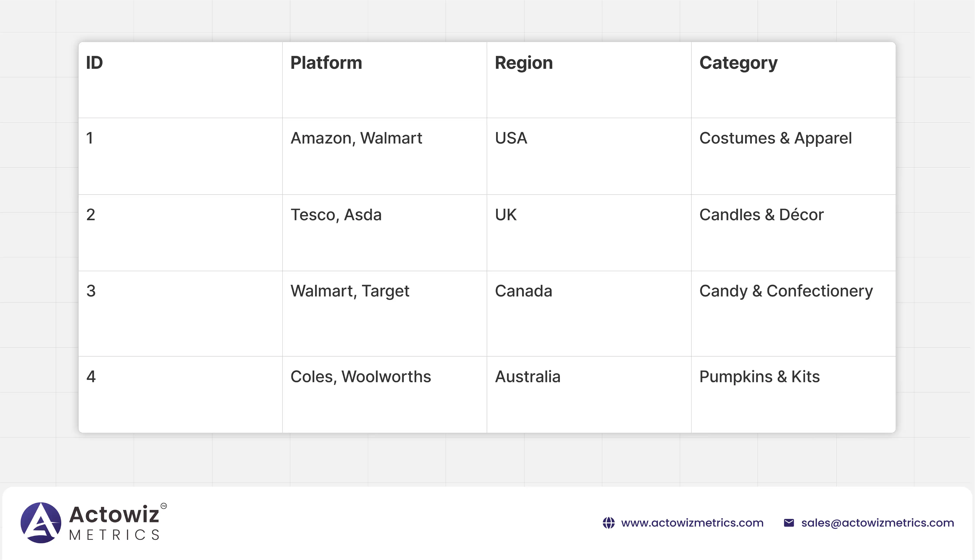Select the Costumes & Apparel cell
The height and width of the screenshot is (560, 975).
[x=775, y=138]
